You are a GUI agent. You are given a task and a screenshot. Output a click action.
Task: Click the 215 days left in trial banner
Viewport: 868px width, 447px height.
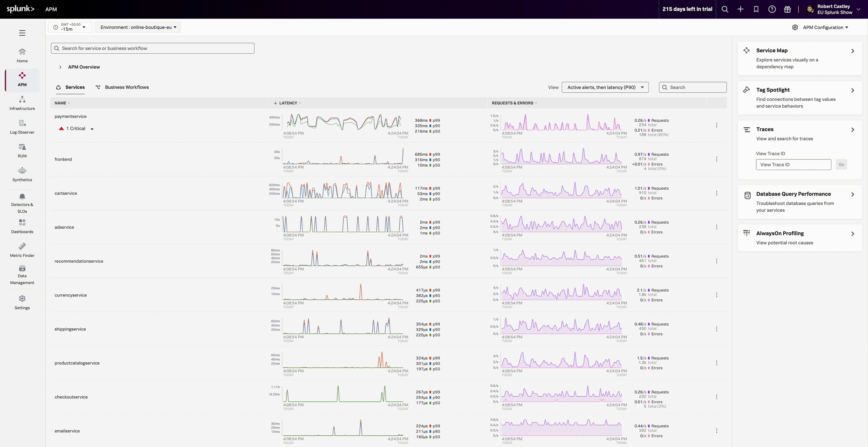(x=687, y=9)
